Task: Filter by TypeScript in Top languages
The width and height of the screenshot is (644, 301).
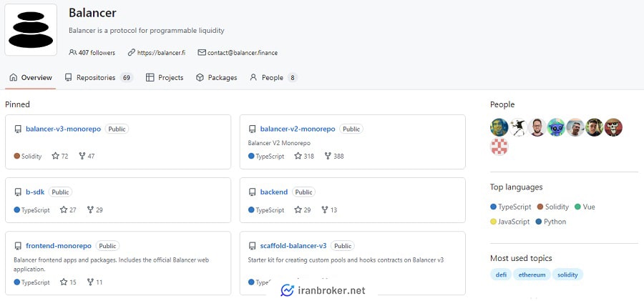Action: point(510,207)
